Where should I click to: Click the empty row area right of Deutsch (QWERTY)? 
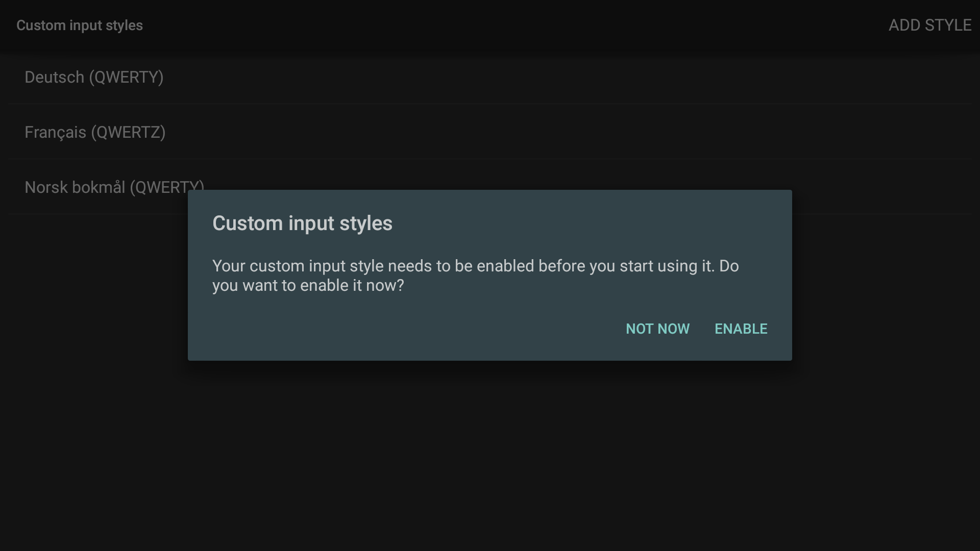561,78
